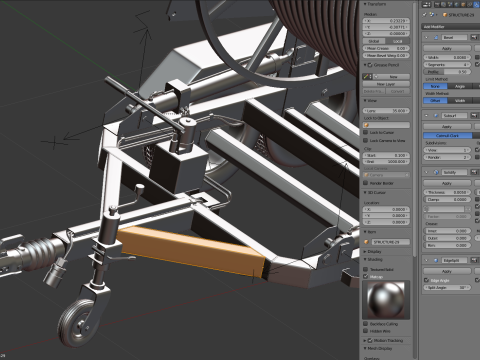Click the Subsurf modifier type icon
480x360 pixels.
tap(436, 116)
